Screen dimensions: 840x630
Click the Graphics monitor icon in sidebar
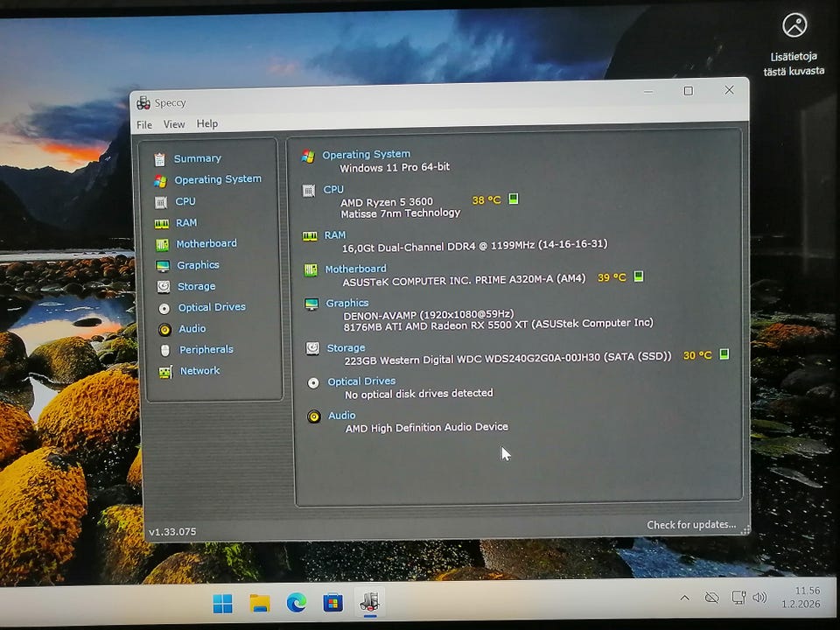point(163,266)
